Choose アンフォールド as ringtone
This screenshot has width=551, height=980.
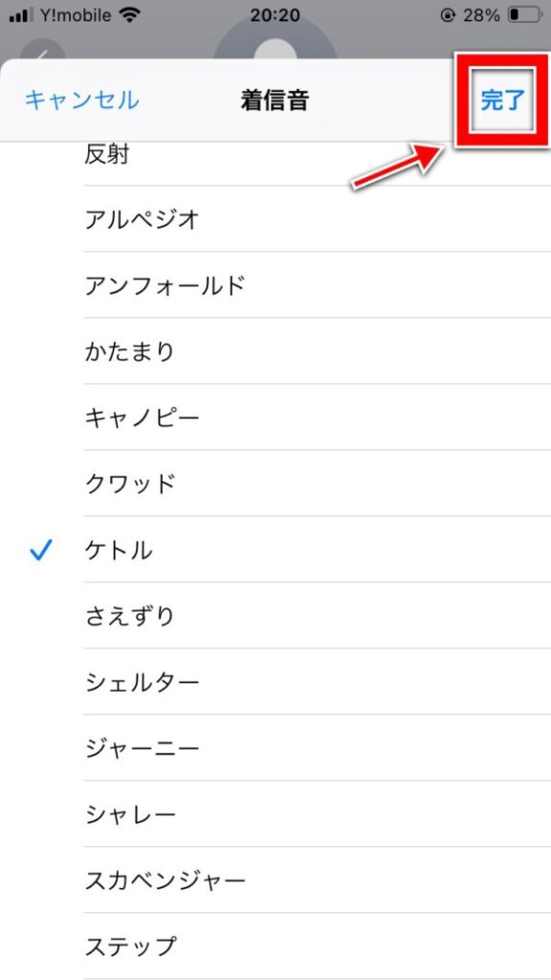coord(275,285)
